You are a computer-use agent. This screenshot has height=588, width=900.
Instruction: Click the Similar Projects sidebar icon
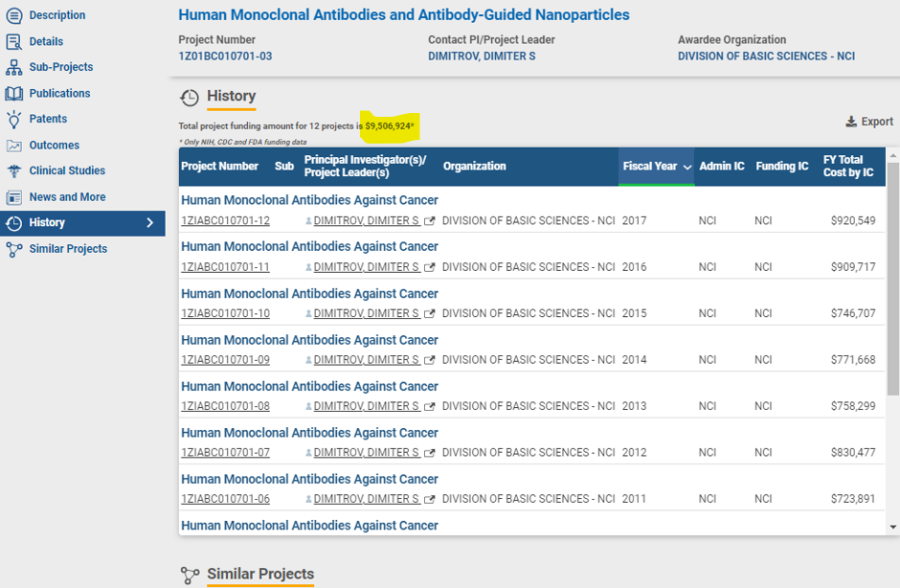pyautogui.click(x=13, y=249)
